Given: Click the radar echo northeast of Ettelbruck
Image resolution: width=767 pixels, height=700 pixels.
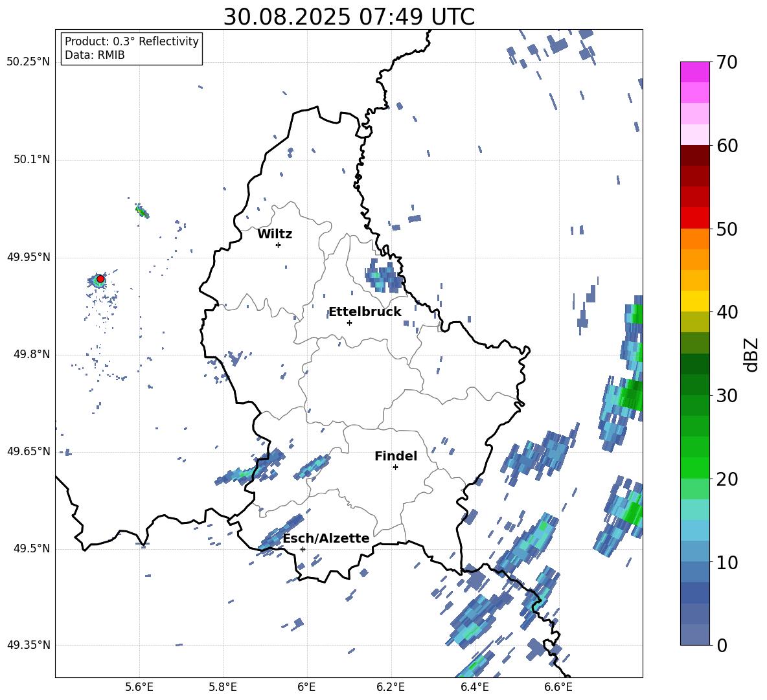Looking at the screenshot, I should 383,277.
